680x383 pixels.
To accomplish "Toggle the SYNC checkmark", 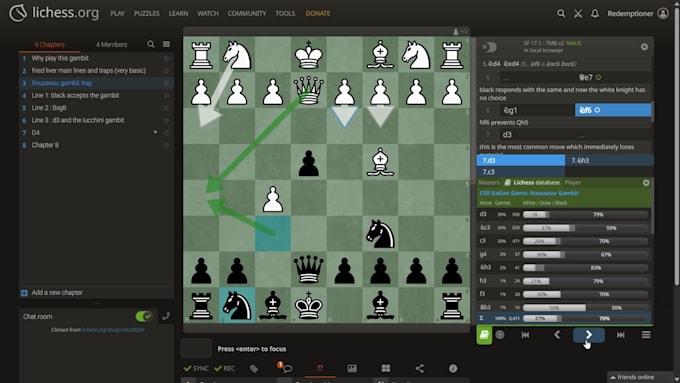I will (196, 369).
